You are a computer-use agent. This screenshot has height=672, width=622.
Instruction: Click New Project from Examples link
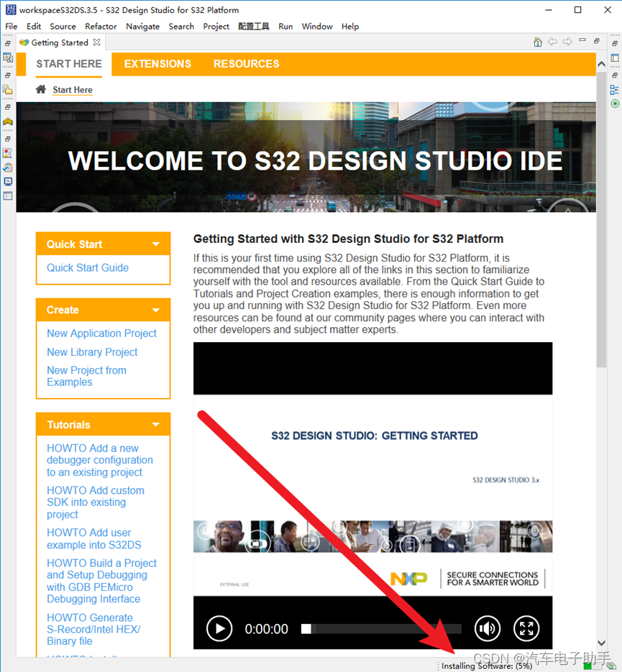[86, 376]
